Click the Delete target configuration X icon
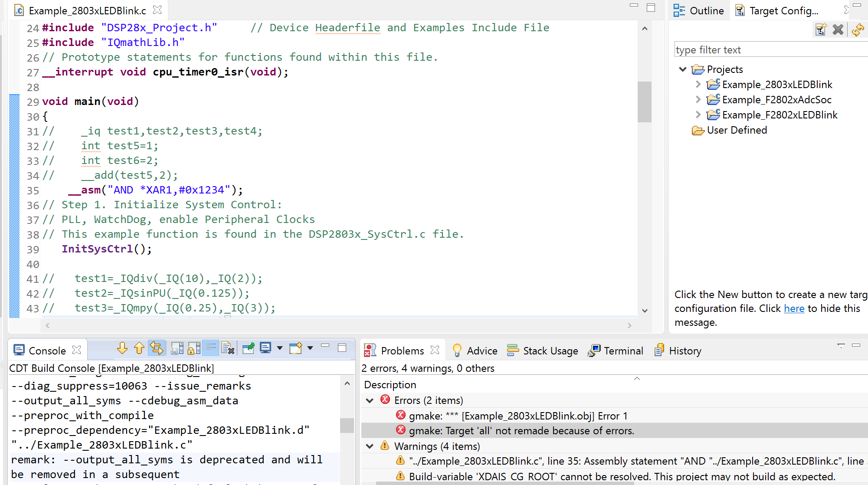Image resolution: width=868 pixels, height=485 pixels. [838, 29]
